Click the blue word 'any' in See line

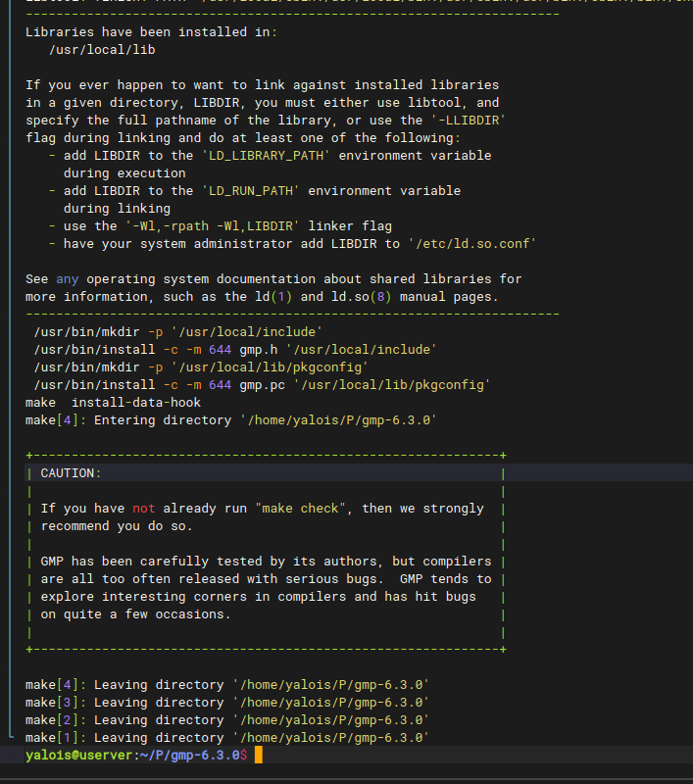[x=67, y=279]
